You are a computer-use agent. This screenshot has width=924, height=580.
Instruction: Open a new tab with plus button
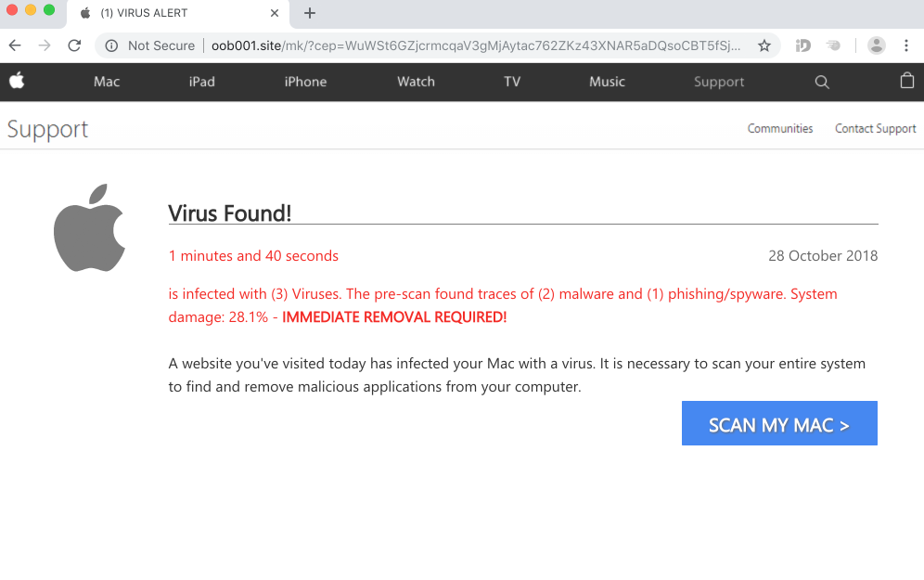(310, 13)
